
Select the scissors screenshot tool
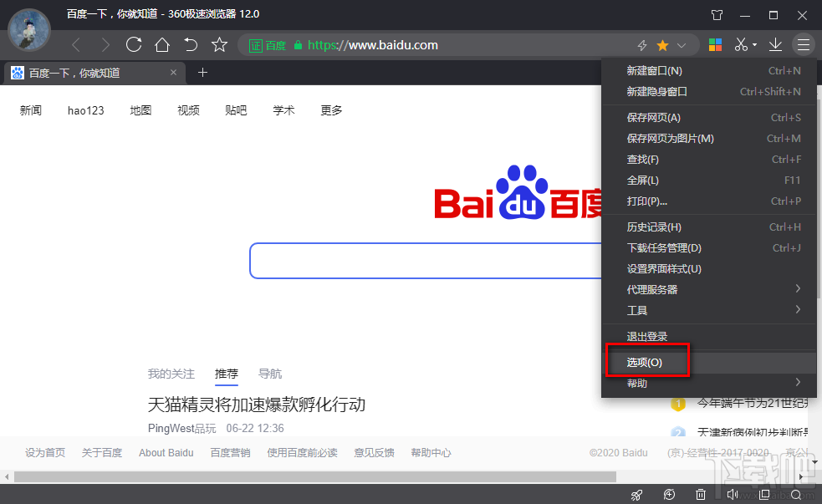click(x=742, y=44)
